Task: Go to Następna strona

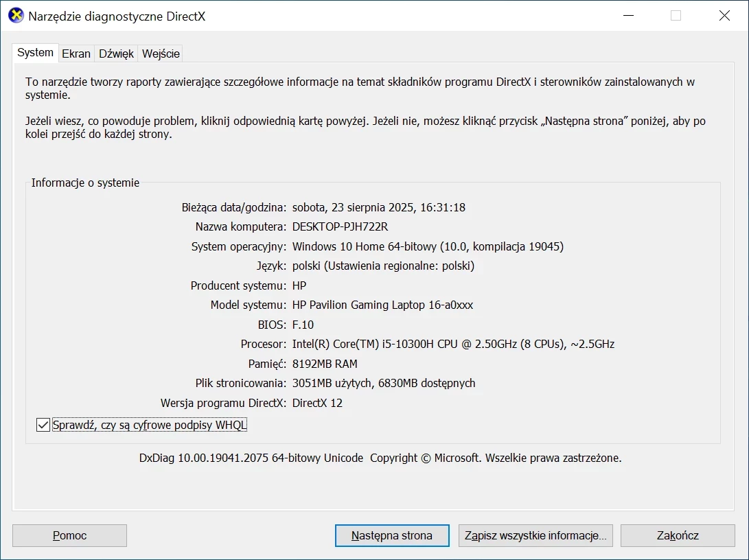Action: click(x=392, y=536)
